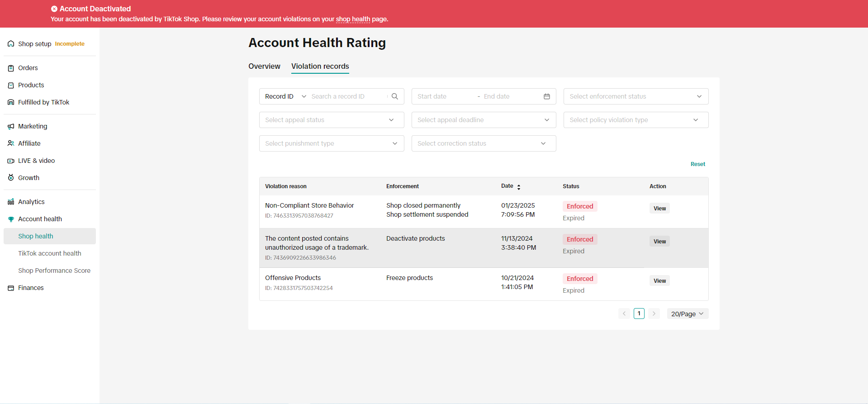Follow the shop health link in banner
The height and width of the screenshot is (404, 868).
(x=353, y=19)
